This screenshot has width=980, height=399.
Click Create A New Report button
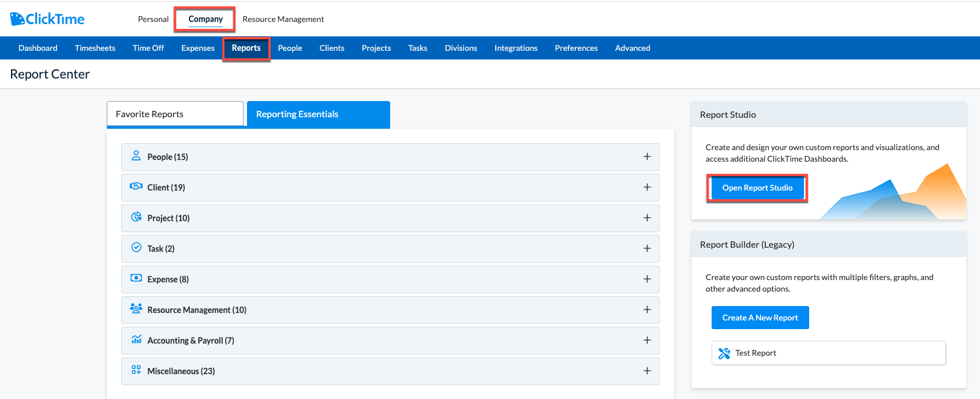tap(760, 318)
